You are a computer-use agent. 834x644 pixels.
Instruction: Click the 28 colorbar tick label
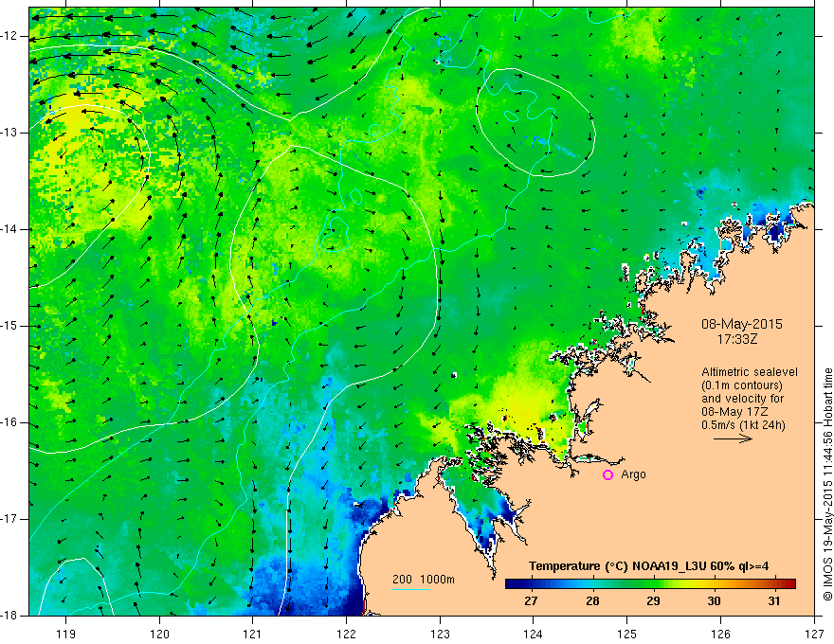coord(592,601)
